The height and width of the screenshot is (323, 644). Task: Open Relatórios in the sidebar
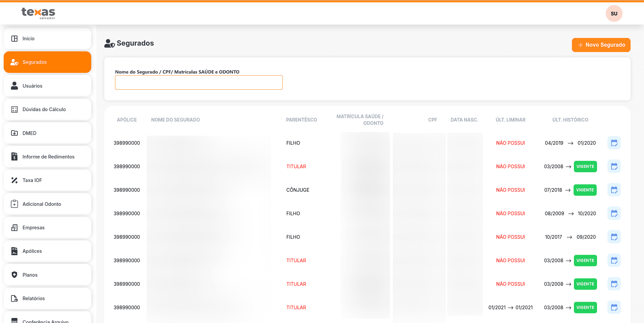[x=47, y=298]
